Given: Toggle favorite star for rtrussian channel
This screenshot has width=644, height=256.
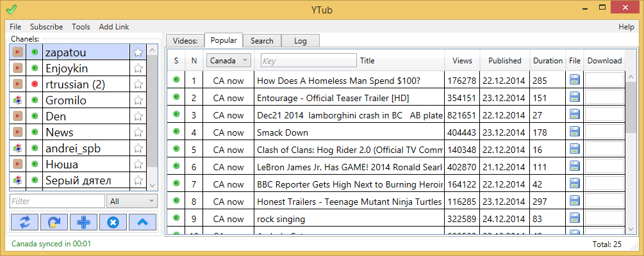Looking at the screenshot, I should [138, 84].
